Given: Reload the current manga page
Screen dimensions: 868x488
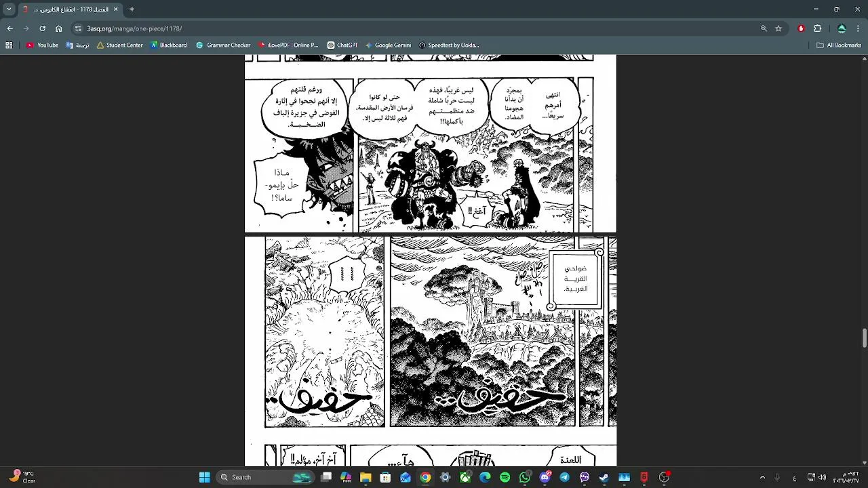Looking at the screenshot, I should point(42,28).
